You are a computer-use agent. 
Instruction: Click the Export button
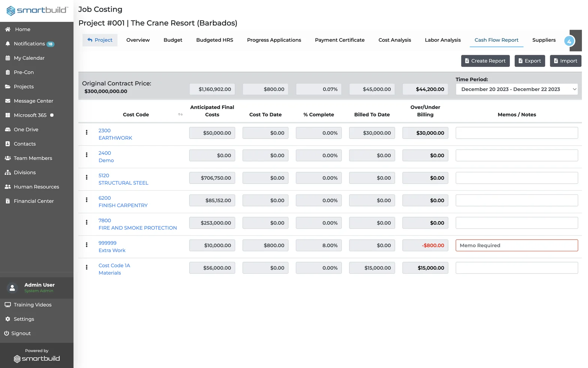(x=530, y=61)
